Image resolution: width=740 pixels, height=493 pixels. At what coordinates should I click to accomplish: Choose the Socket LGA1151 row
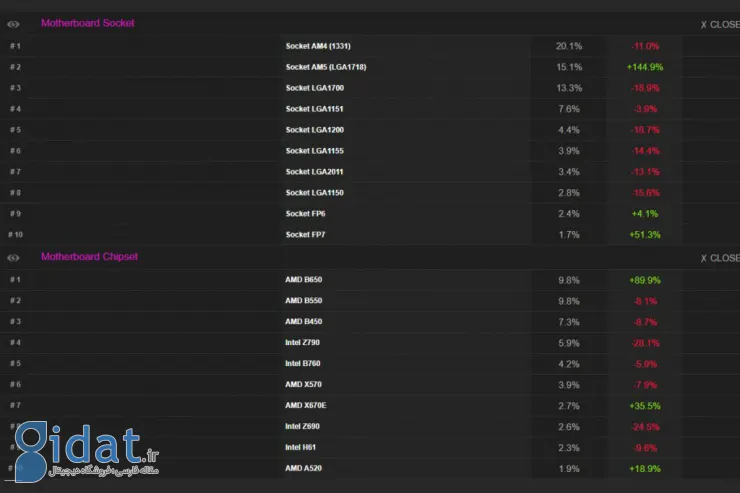point(314,109)
